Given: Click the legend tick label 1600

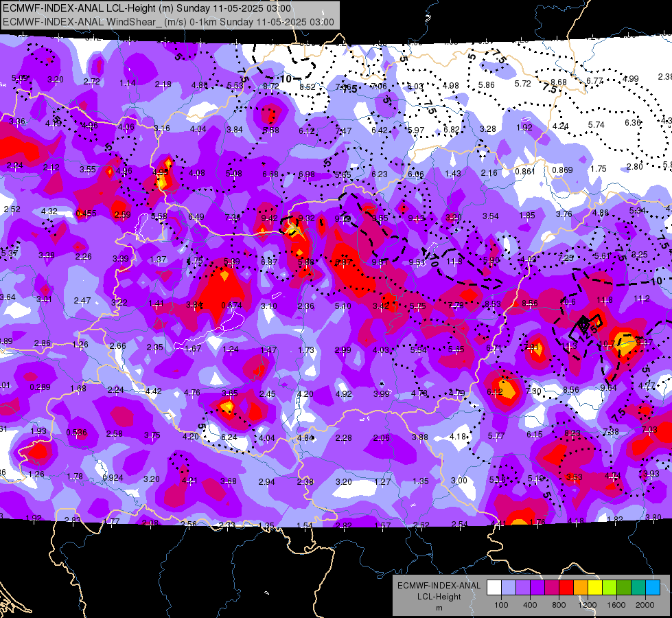Looking at the screenshot, I should [616, 605].
